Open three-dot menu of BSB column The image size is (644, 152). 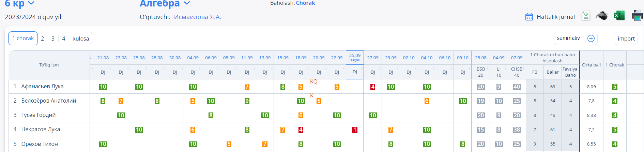488,69
